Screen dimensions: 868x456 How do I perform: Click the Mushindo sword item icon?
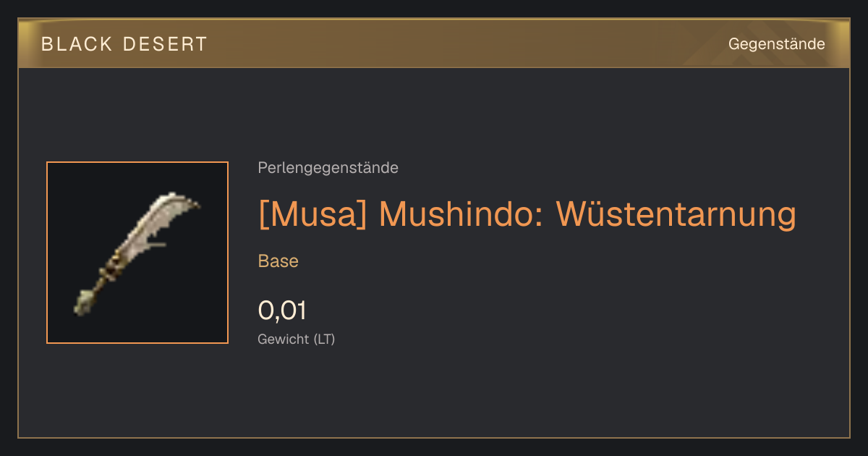click(137, 253)
